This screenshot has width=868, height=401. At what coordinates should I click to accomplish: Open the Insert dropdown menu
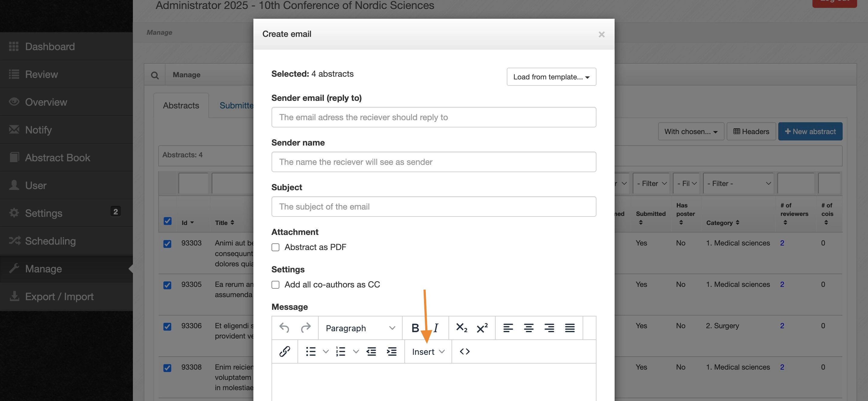428,351
